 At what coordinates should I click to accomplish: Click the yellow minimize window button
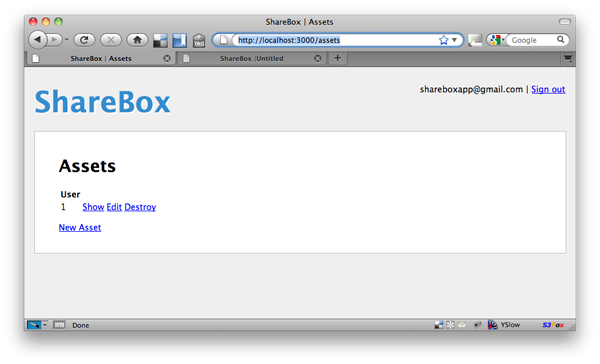point(46,21)
